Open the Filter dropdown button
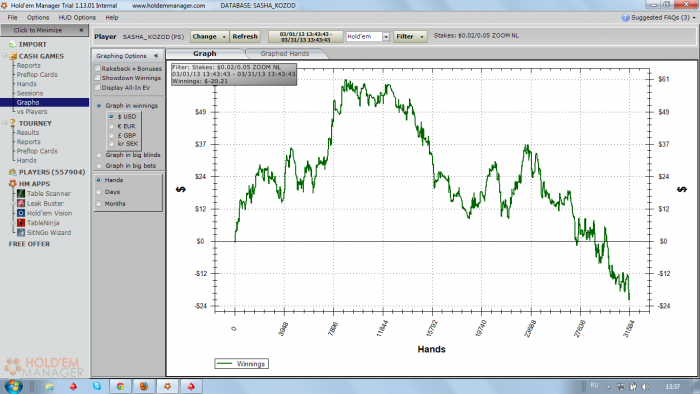Screen dimensions: 700x394 [410, 37]
